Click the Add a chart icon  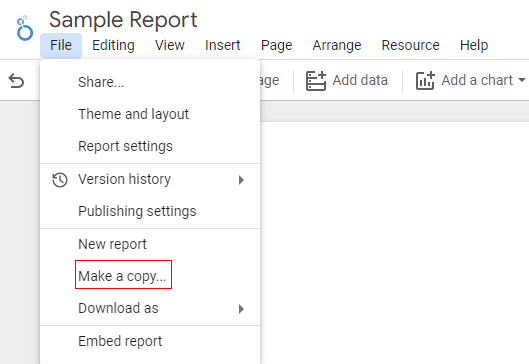(425, 81)
